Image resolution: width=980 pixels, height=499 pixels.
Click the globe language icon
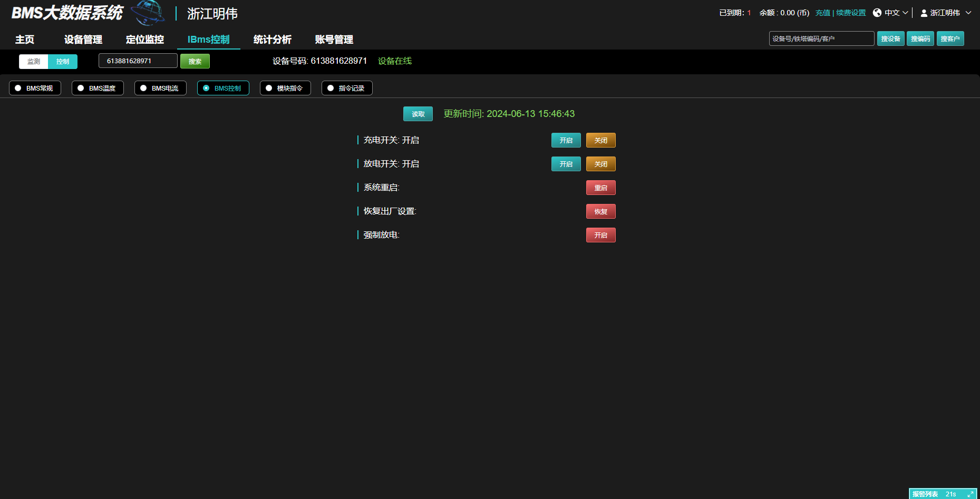(877, 13)
